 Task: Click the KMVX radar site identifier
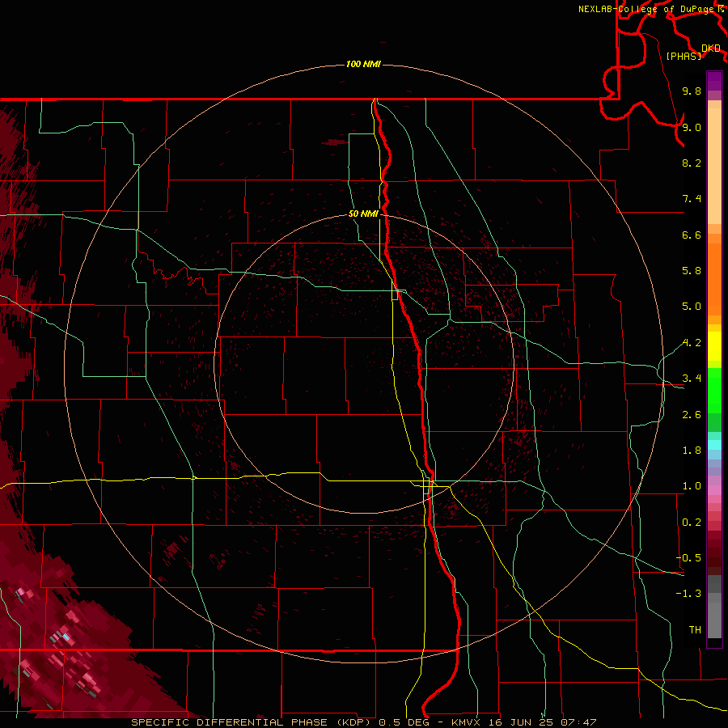tap(465, 722)
